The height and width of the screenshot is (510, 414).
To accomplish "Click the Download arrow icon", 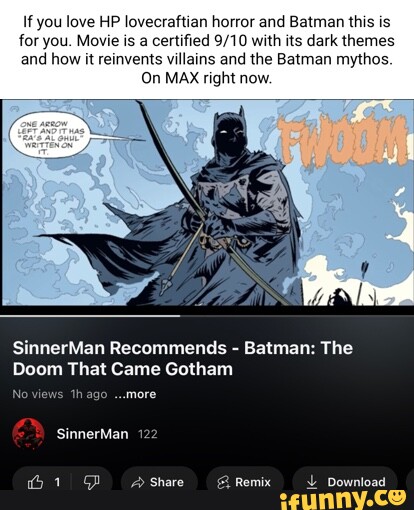I will click(x=311, y=482).
